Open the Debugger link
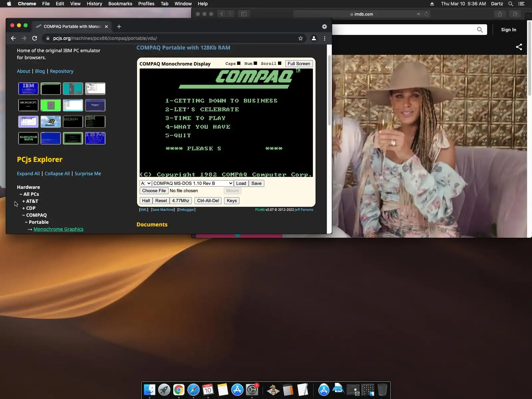 tap(187, 209)
